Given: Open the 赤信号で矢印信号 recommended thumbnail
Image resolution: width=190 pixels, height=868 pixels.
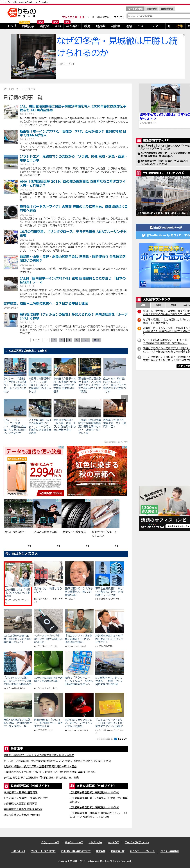Looking at the screenshot, I should 40,367.
